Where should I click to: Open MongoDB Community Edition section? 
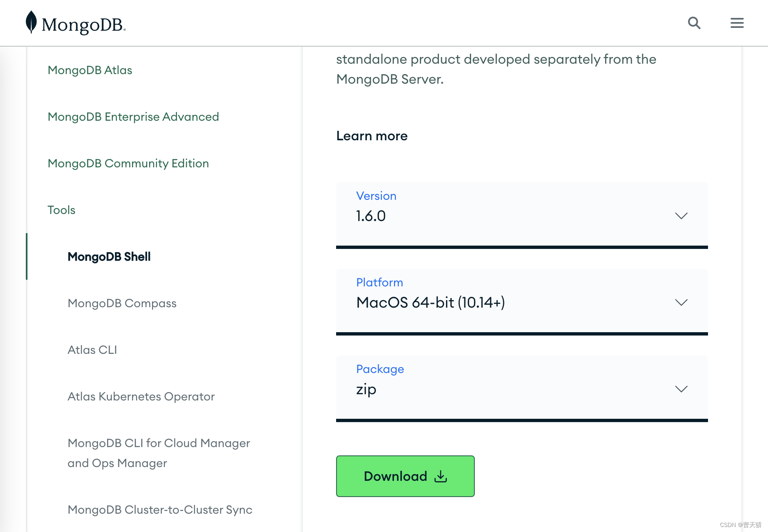tap(128, 163)
